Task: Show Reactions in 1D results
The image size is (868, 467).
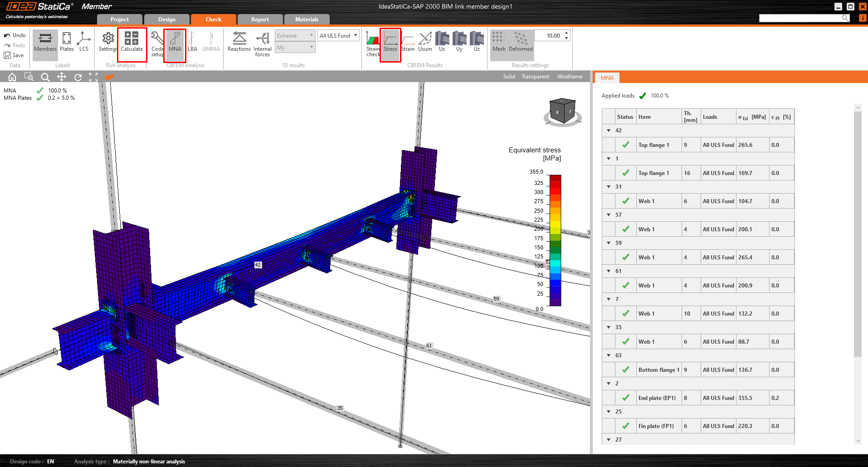Action: [x=239, y=42]
